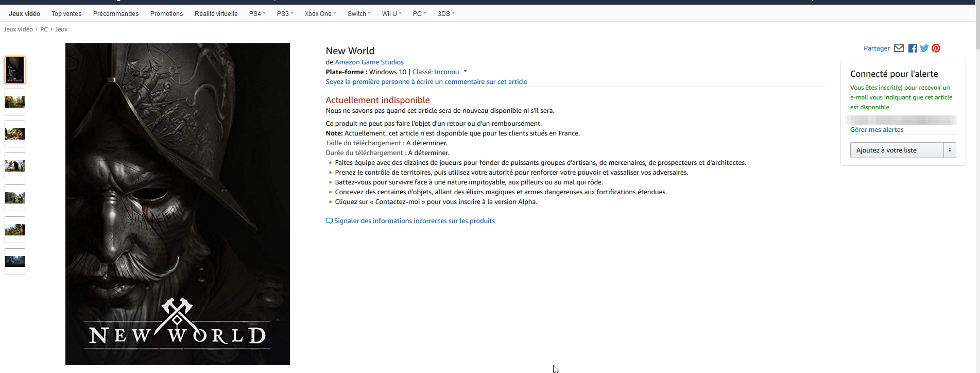Expand the 'Classé: Inconnu' rating arrow
The image size is (980, 373).
coord(465,72)
